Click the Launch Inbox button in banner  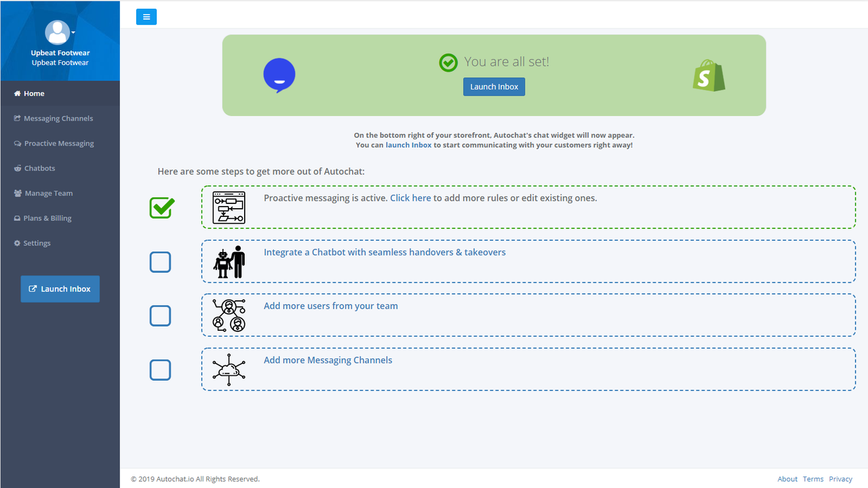(494, 86)
